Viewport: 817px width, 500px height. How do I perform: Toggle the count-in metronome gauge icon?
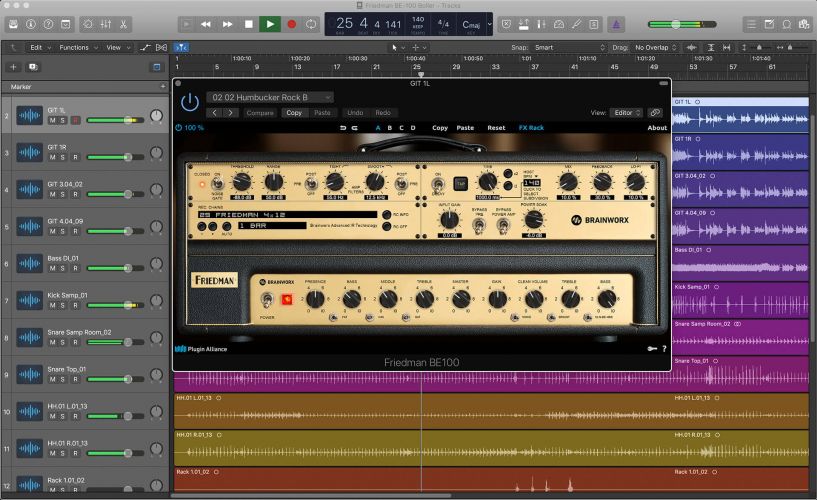pyautogui.click(x=559, y=24)
